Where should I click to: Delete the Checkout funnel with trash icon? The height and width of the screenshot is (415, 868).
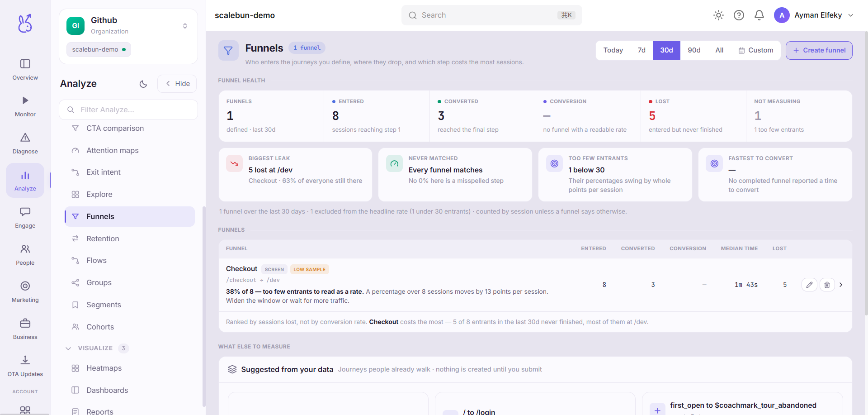[827, 285]
